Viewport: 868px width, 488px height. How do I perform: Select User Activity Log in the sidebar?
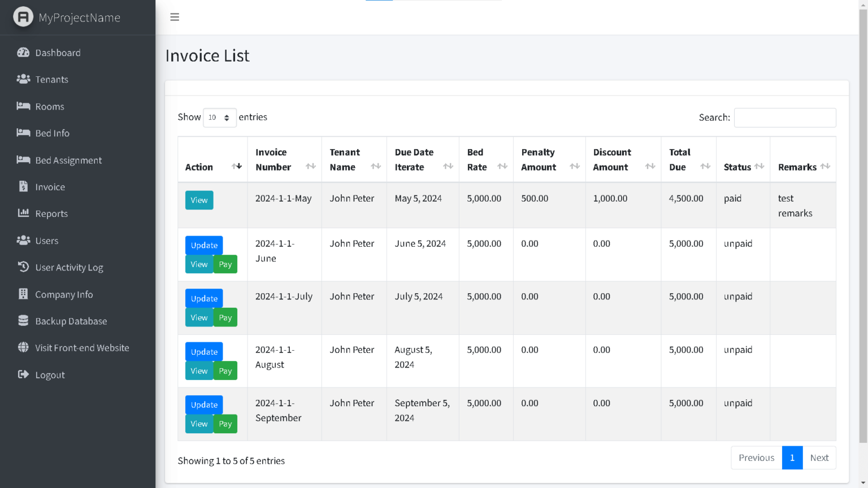pos(23,267)
